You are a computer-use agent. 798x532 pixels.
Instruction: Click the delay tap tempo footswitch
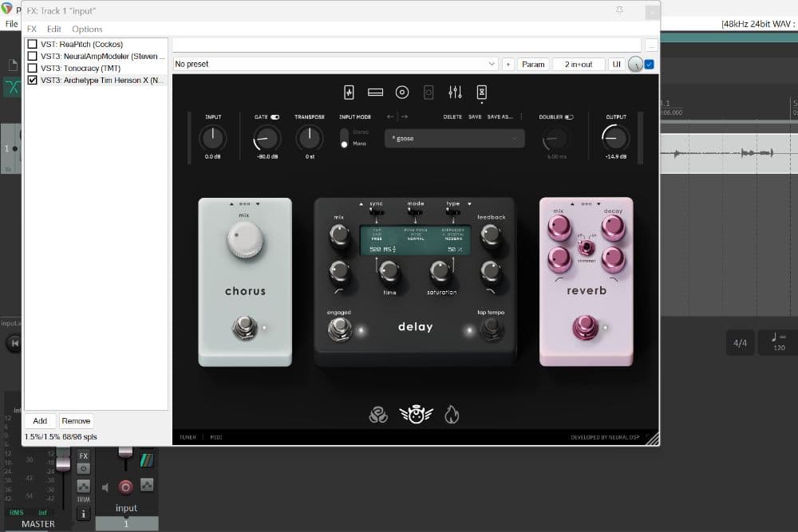(x=492, y=327)
